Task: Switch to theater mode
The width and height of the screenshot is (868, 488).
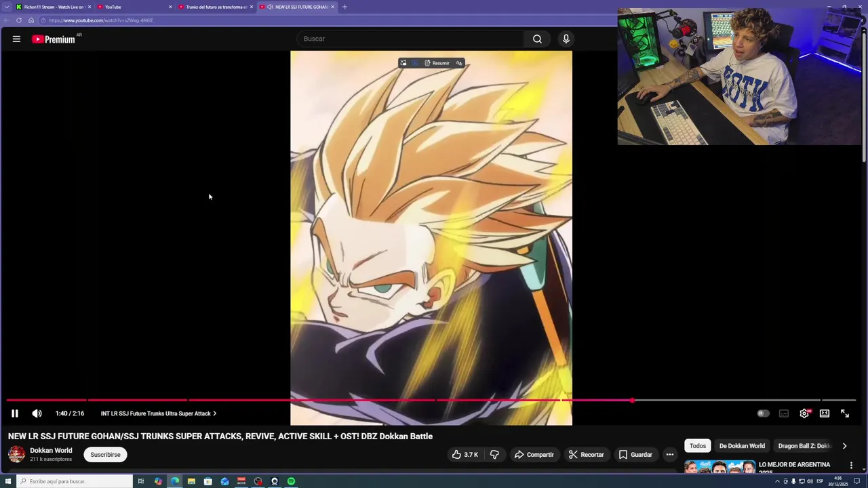Action: [x=825, y=413]
